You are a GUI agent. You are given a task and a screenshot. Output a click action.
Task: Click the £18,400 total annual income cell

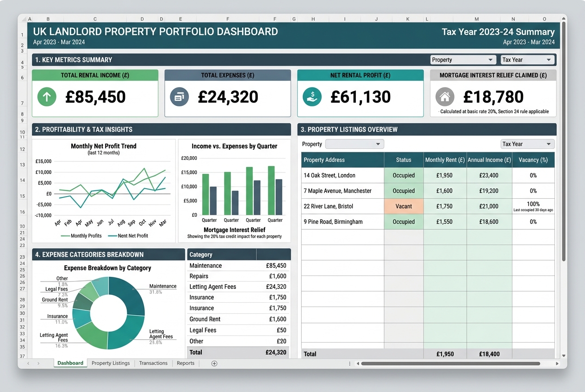tap(489, 354)
